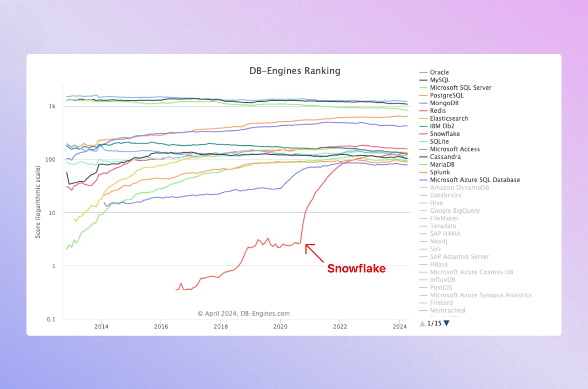588x389 pixels.
Task: Enable the Neo4j legend entry
Action: click(x=433, y=241)
